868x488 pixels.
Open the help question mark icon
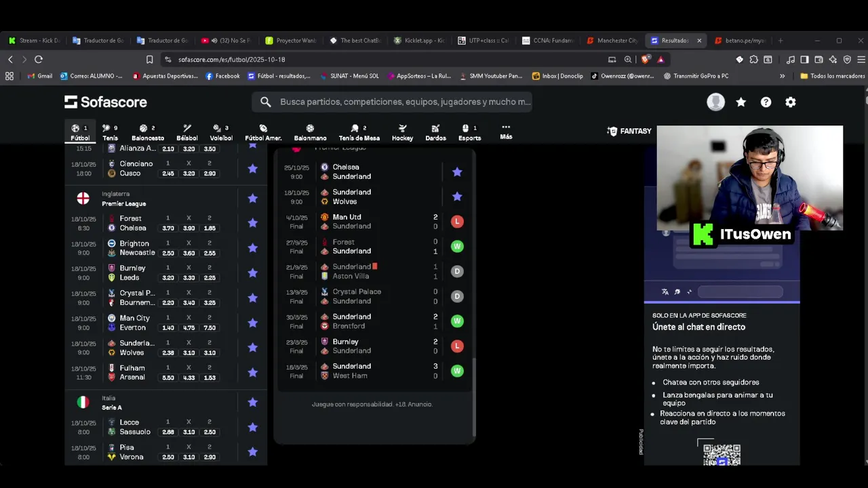click(x=766, y=102)
